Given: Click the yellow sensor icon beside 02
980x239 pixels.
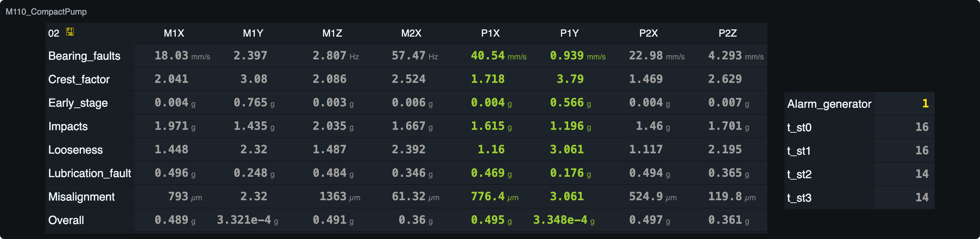Looking at the screenshot, I should coord(70,32).
